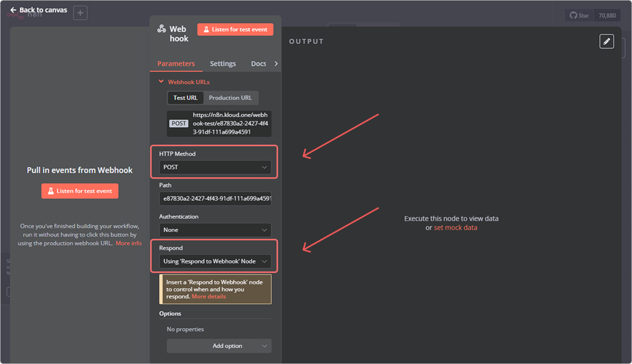
Task: Open the Respond dropdown
Action: pos(215,261)
